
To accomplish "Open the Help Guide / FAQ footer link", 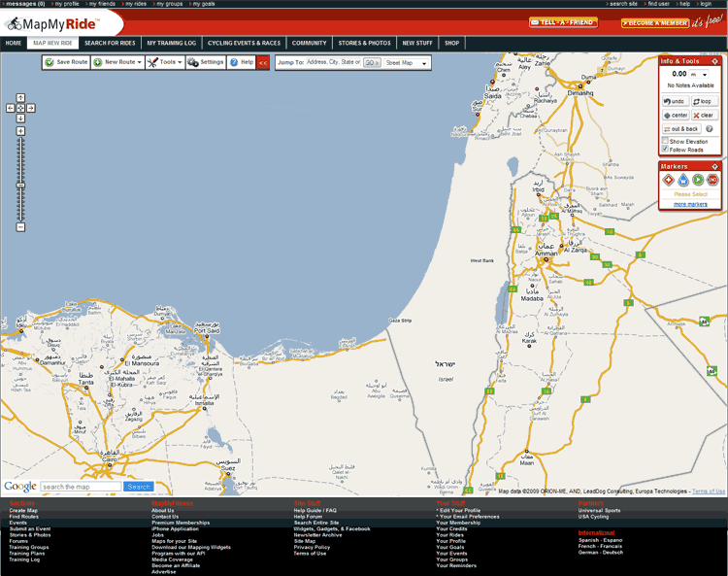I will click(x=314, y=510).
